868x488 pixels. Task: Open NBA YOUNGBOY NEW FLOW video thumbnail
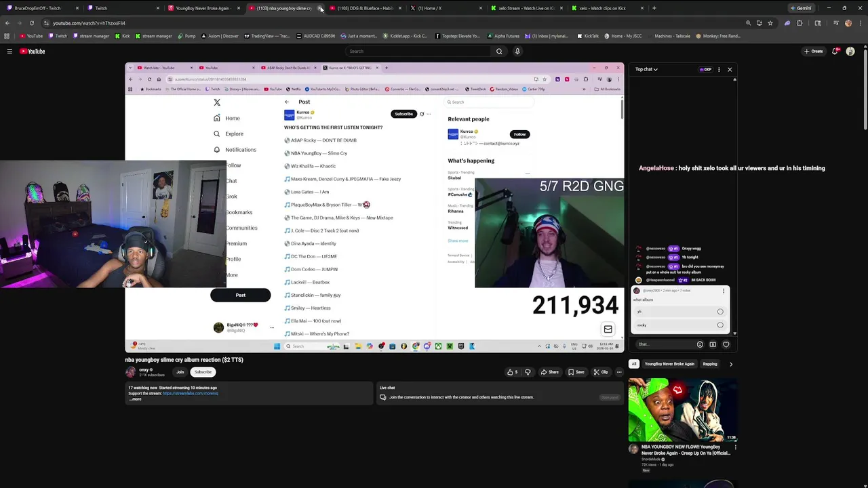[683, 410]
